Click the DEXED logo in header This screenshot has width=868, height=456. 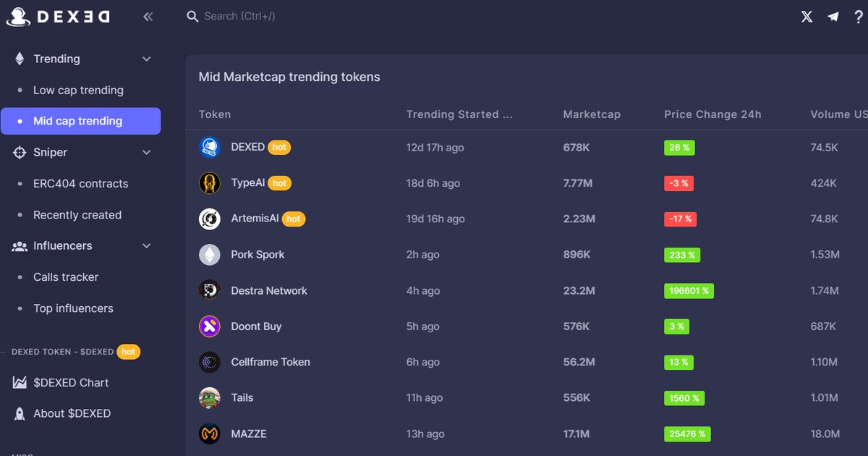(59, 16)
